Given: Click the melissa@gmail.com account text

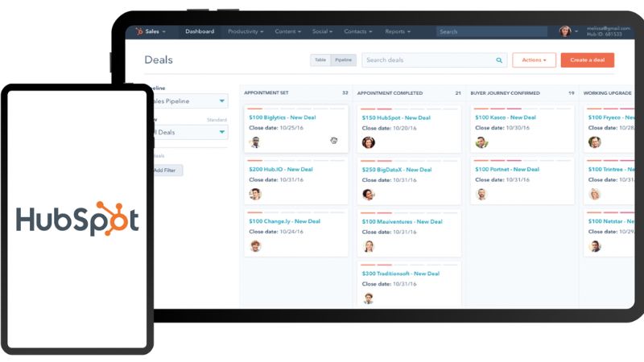Looking at the screenshot, I should click(x=609, y=28).
